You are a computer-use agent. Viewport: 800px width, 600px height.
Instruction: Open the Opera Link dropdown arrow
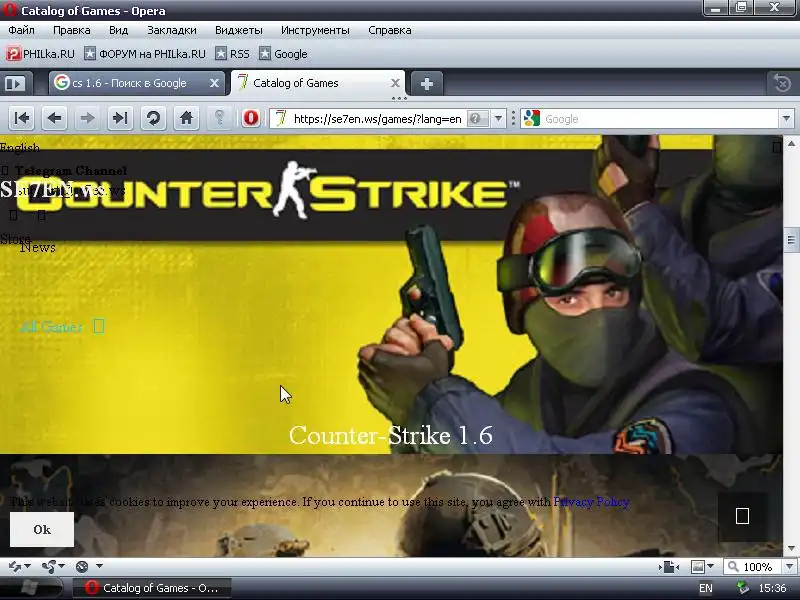tap(28, 566)
